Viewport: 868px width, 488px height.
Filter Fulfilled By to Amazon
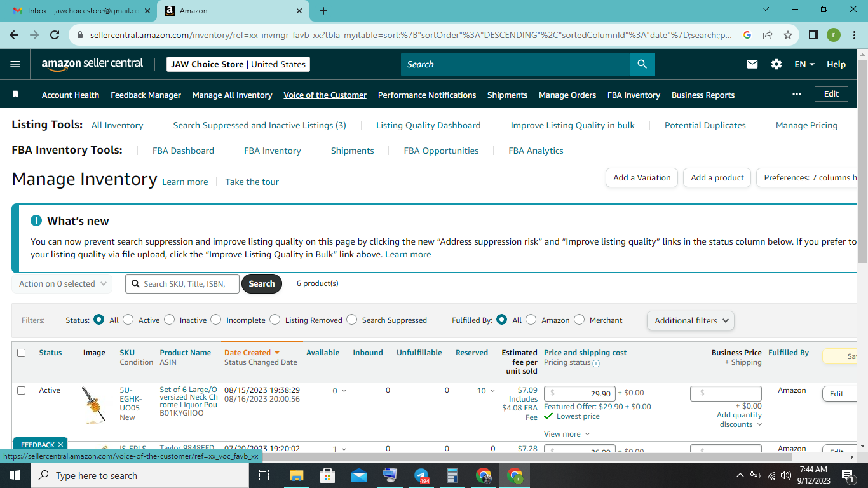coord(531,320)
